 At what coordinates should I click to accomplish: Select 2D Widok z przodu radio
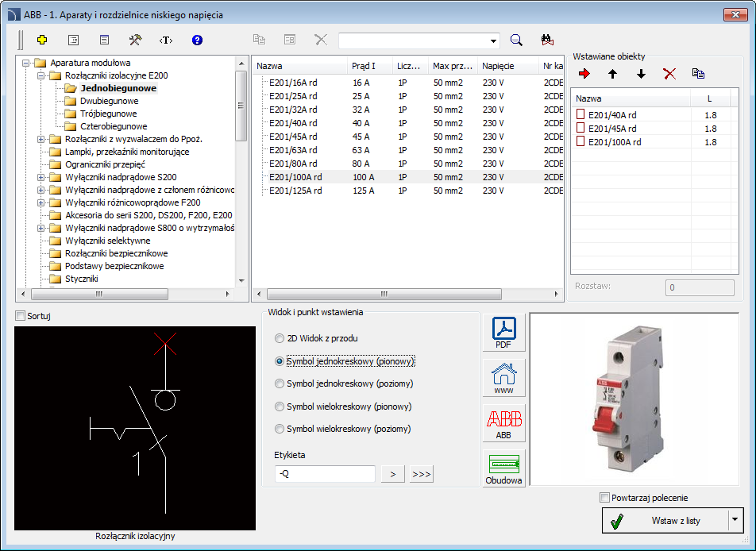280,338
